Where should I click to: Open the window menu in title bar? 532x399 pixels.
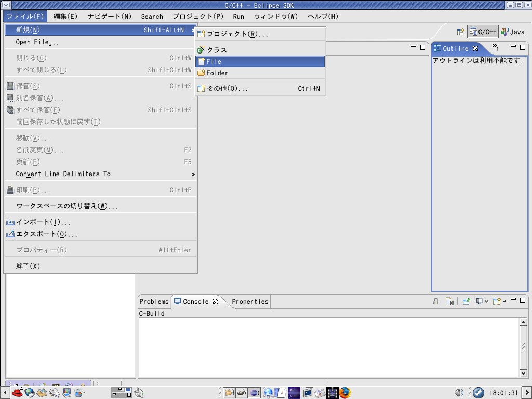[6, 5]
